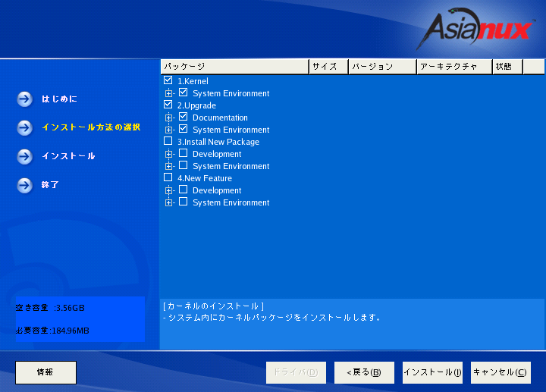546x392 pixels.
Task: Select the 2.Upgrade tree row
Action: (196, 105)
